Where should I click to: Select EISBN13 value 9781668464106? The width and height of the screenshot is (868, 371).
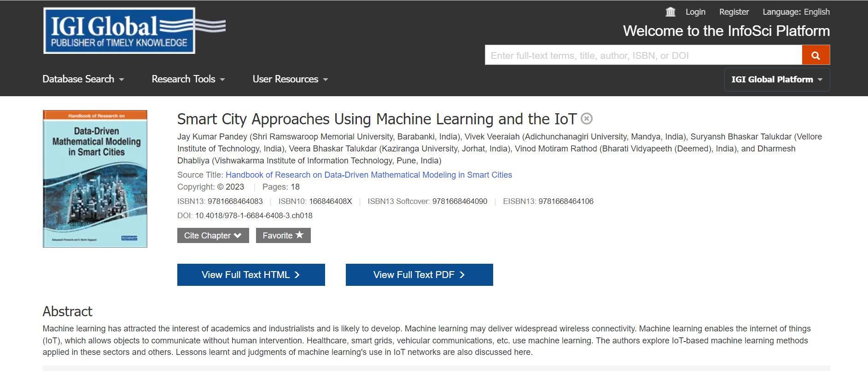pyautogui.click(x=566, y=201)
